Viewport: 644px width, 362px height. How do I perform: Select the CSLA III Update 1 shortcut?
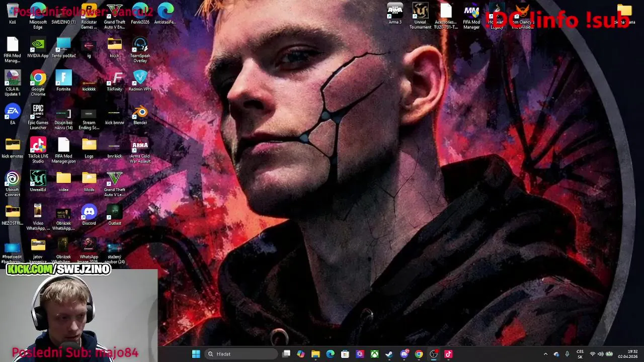tap(12, 83)
